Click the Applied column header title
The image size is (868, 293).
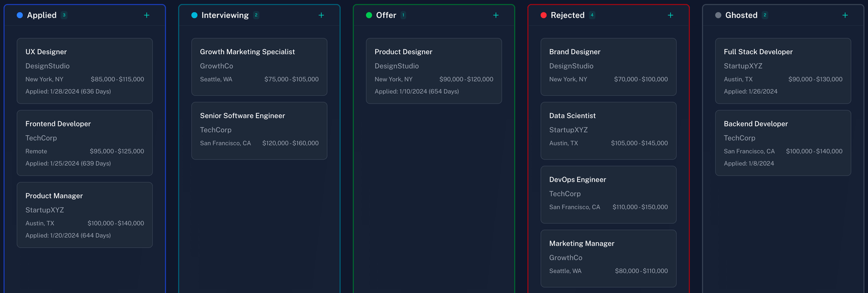pyautogui.click(x=42, y=15)
